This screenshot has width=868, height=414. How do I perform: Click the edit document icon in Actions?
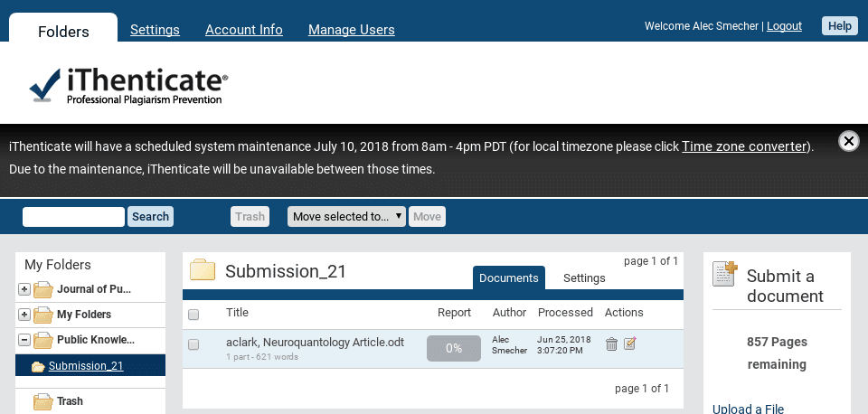pos(630,343)
